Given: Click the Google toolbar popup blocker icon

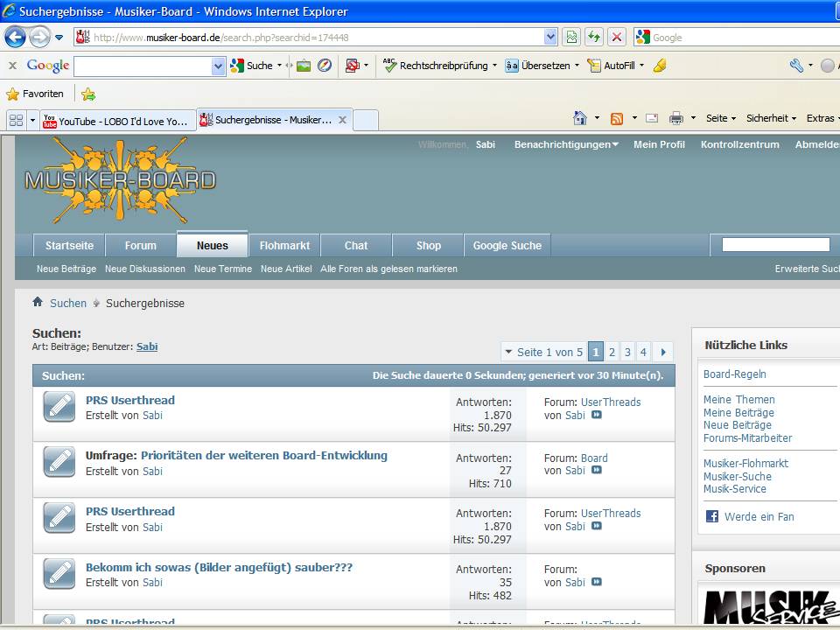Looking at the screenshot, I should 352,66.
